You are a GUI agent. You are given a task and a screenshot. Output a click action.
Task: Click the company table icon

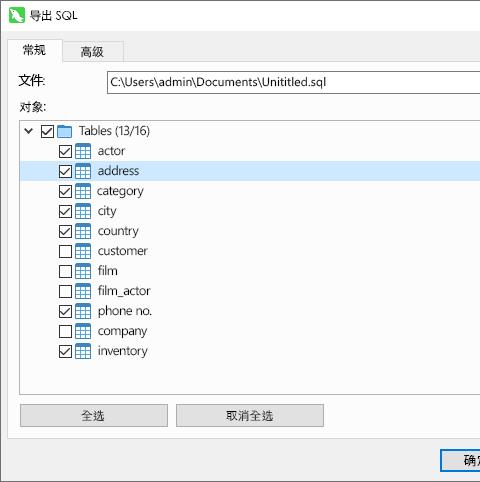pyautogui.click(x=83, y=331)
